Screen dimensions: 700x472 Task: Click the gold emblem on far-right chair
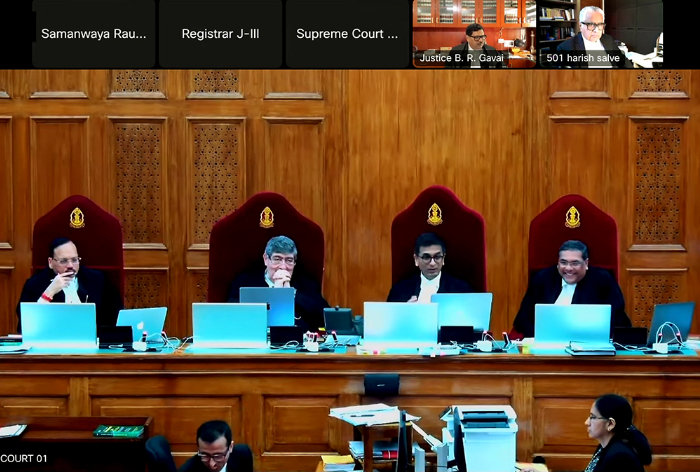click(x=572, y=217)
